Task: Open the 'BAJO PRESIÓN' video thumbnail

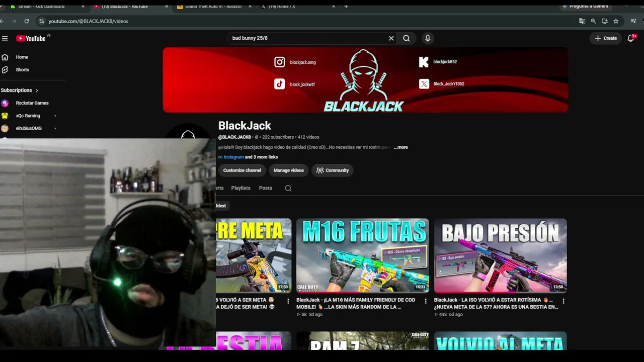Action: click(501, 255)
